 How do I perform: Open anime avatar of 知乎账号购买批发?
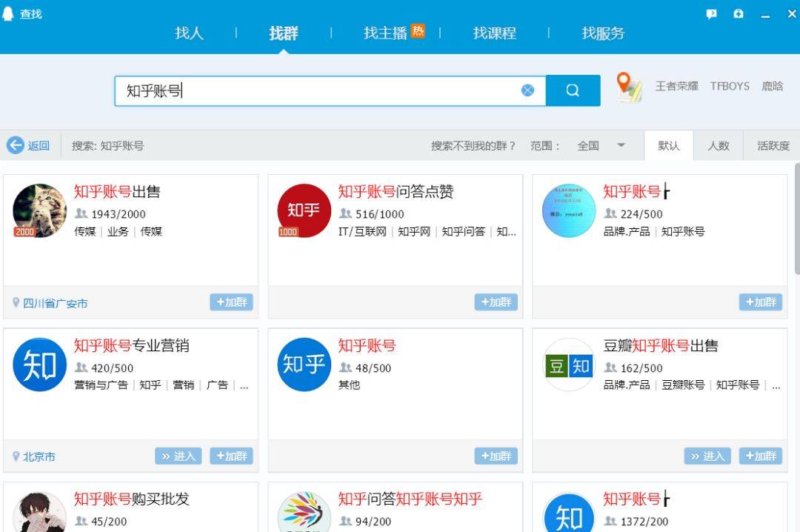point(40,512)
